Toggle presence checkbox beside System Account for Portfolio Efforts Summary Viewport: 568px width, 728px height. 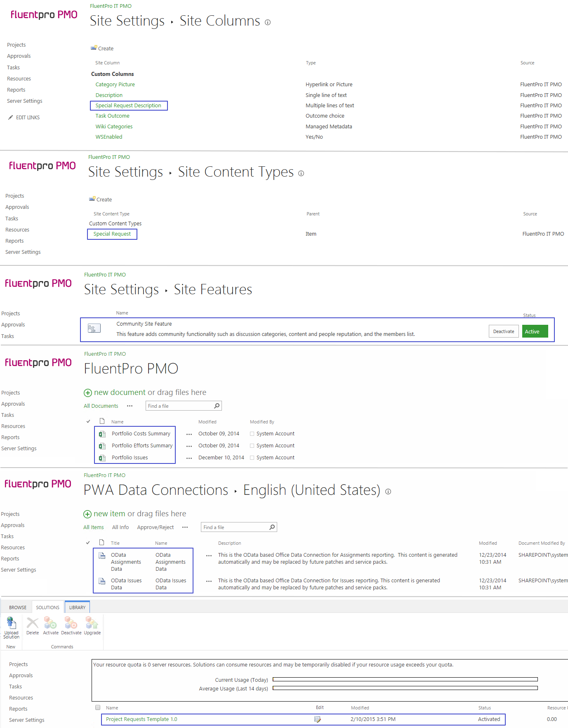coord(252,446)
